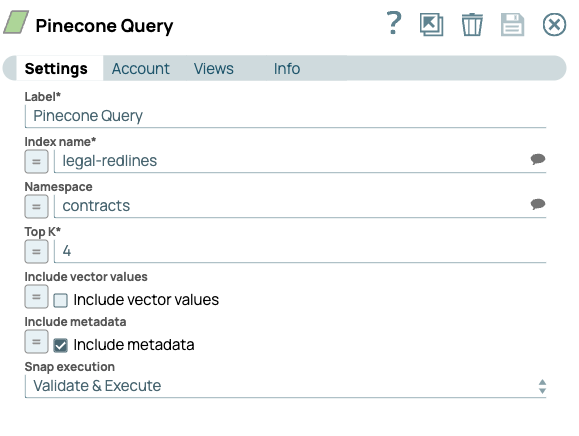
Task: Open the Info tab
Action: (287, 69)
